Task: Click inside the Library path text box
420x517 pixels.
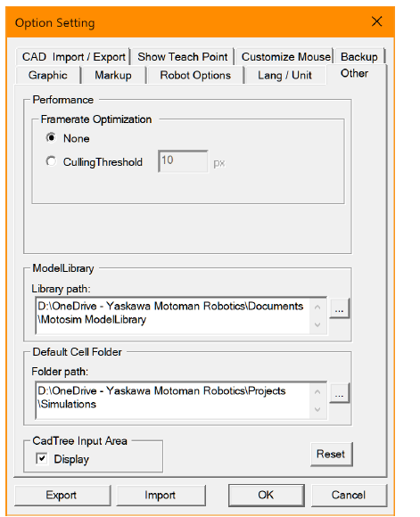Action: 173,316
